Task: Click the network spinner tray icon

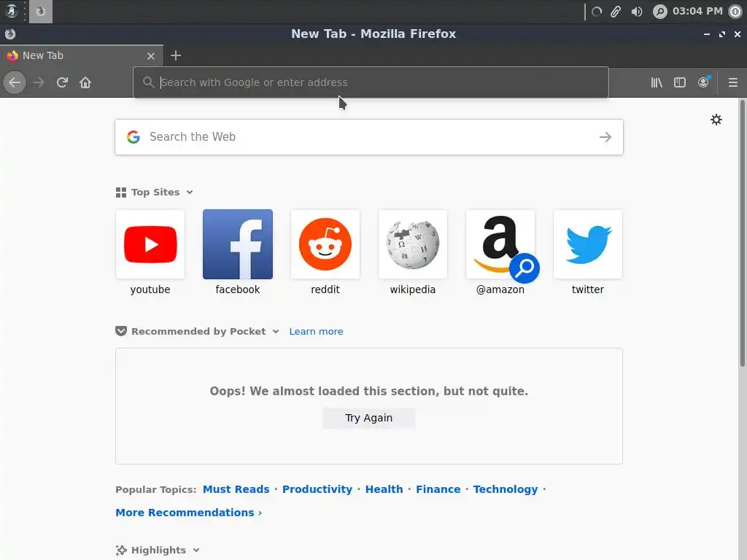Action: click(597, 12)
